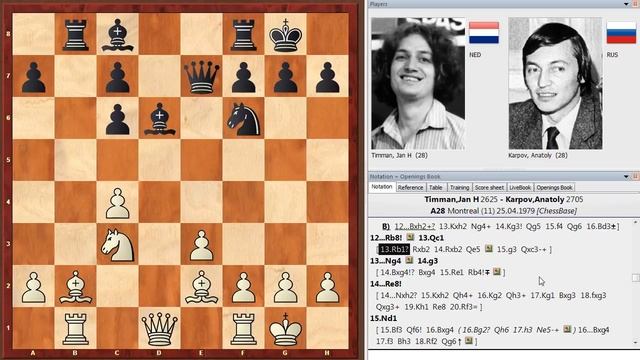
Task: Go to variation move 14...Nxh2?
Action: pos(398,295)
